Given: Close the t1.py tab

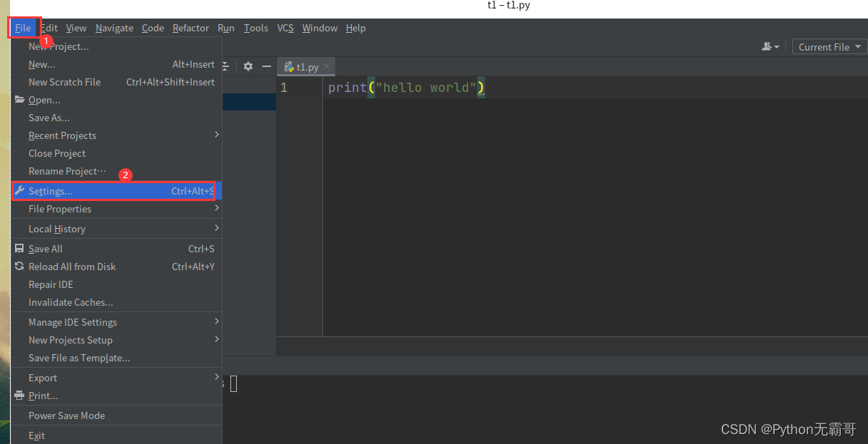Looking at the screenshot, I should click(327, 66).
